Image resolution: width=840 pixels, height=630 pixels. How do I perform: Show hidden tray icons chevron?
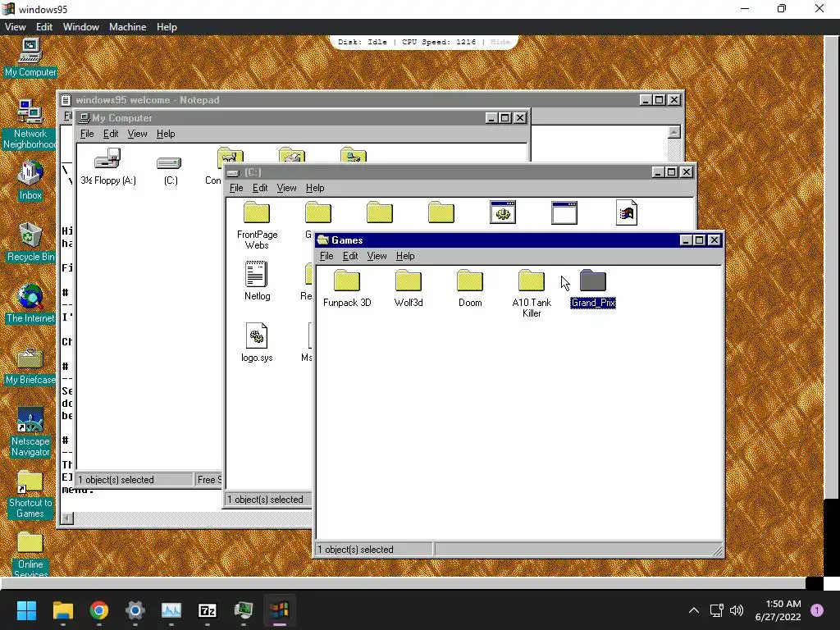[694, 610]
